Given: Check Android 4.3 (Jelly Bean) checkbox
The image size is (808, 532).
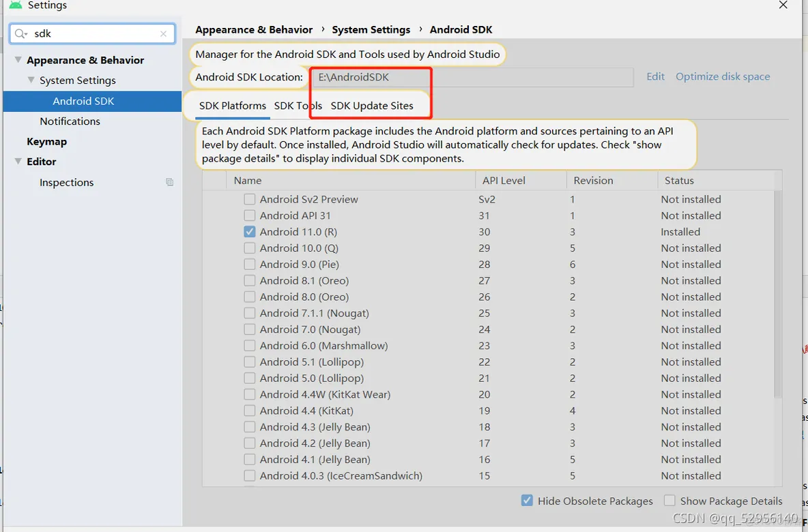Looking at the screenshot, I should point(249,427).
